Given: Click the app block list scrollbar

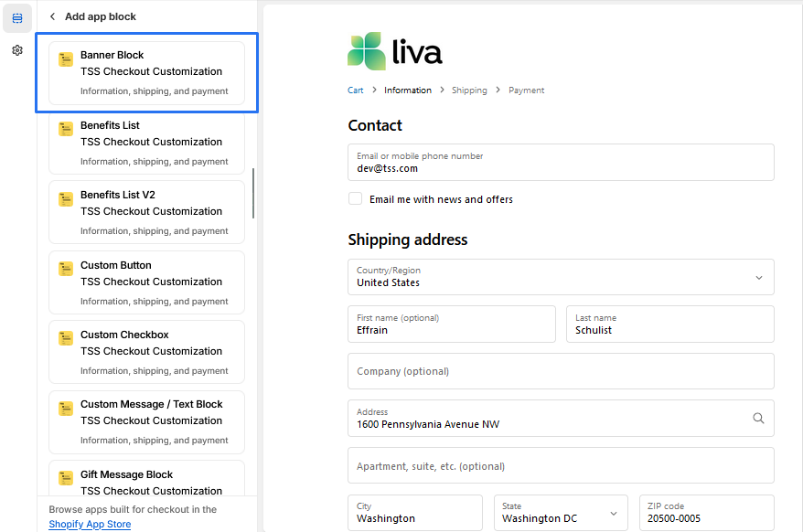Looking at the screenshot, I should coord(253,193).
